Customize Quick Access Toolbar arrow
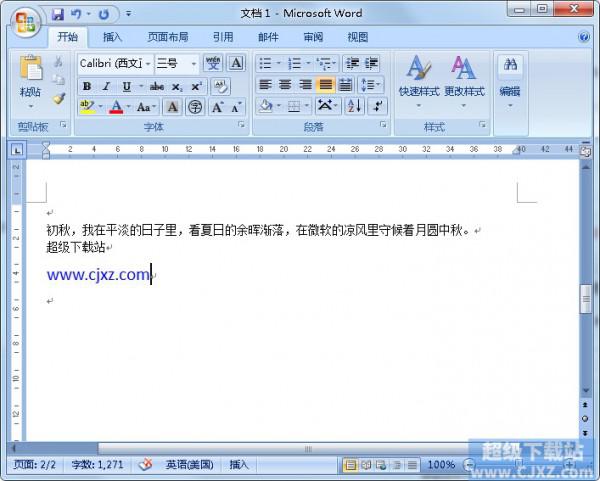The image size is (600, 481). click(128, 14)
